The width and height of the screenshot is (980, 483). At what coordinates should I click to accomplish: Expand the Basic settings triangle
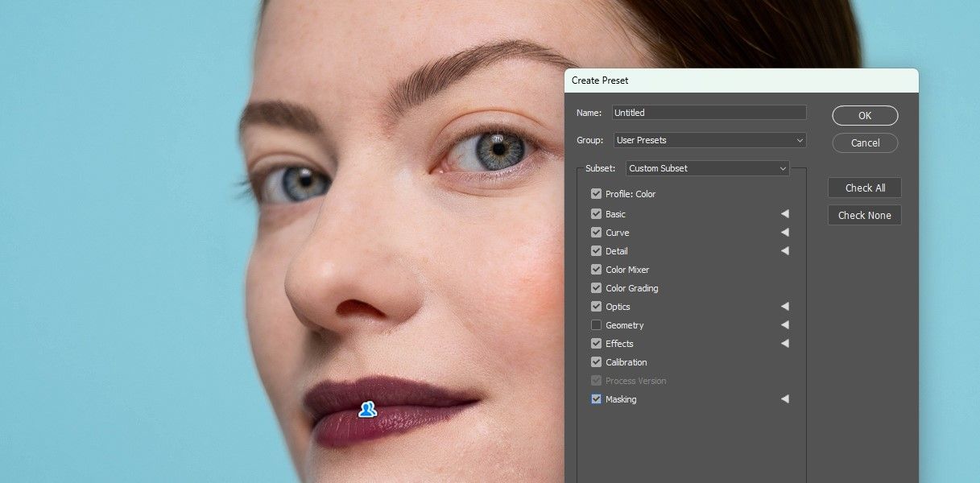[x=784, y=214]
